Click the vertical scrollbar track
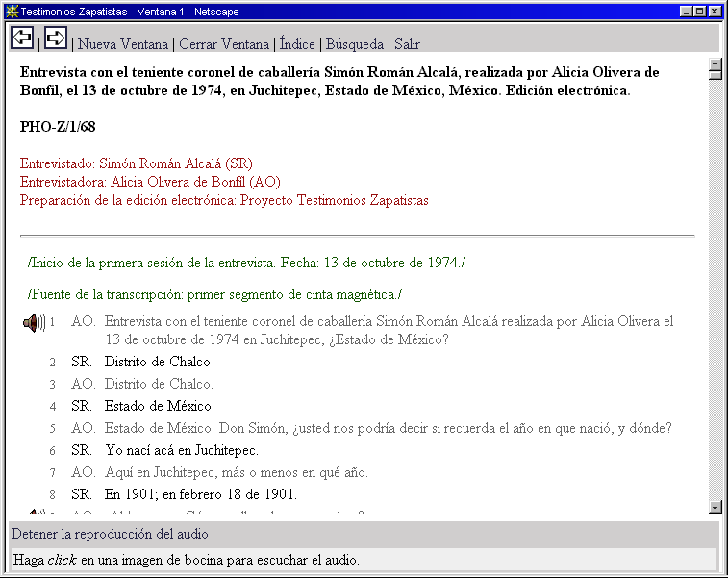This screenshot has height=578, width=728. tap(715, 289)
